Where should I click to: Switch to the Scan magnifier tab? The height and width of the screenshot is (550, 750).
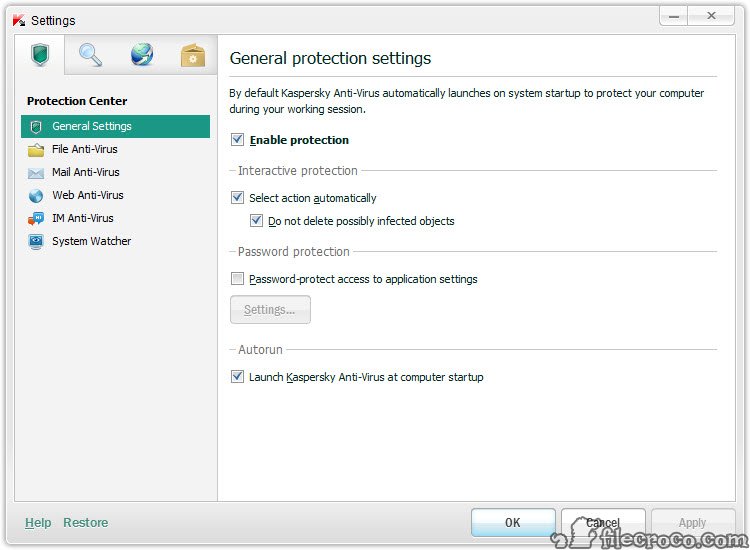coord(90,55)
